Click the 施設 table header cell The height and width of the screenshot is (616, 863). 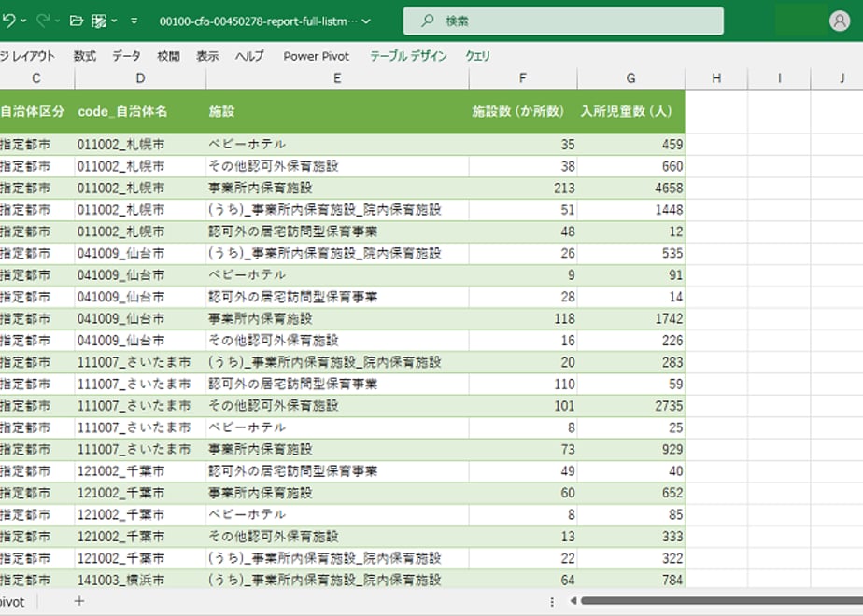(x=337, y=111)
